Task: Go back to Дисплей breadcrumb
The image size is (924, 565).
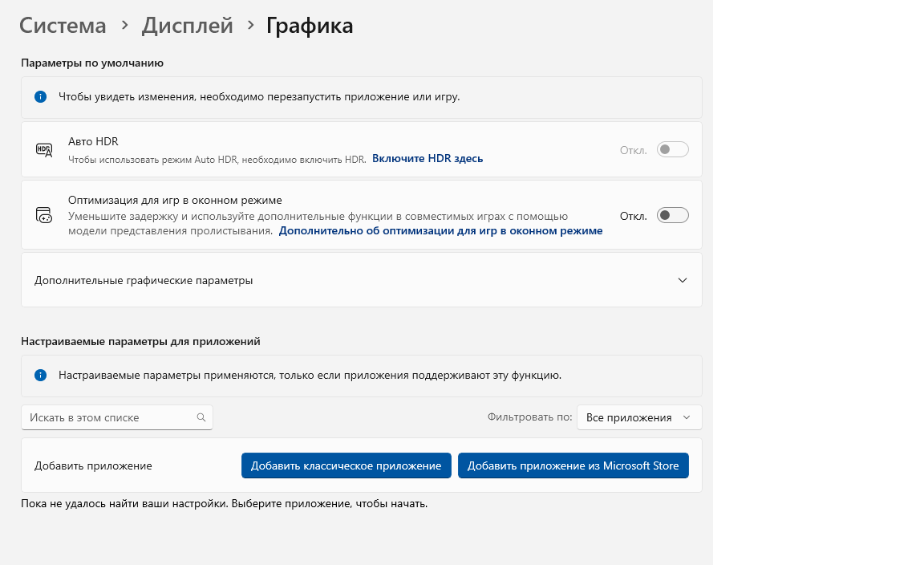Action: click(188, 26)
